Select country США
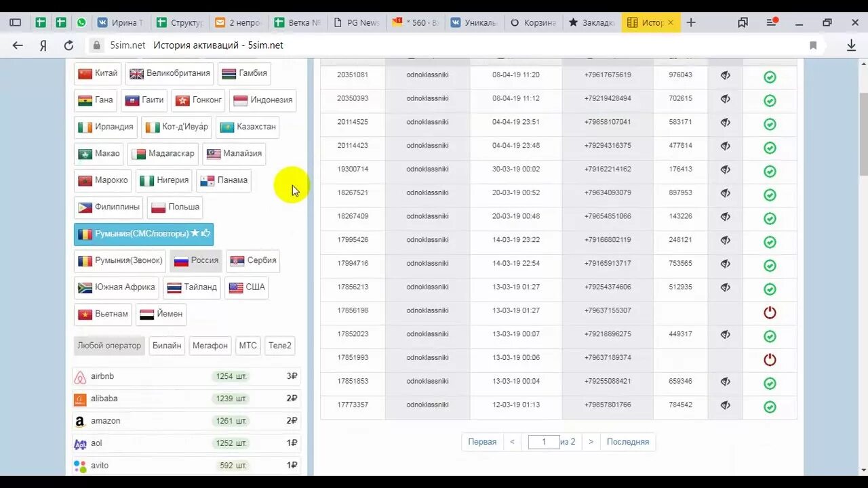 tap(246, 287)
